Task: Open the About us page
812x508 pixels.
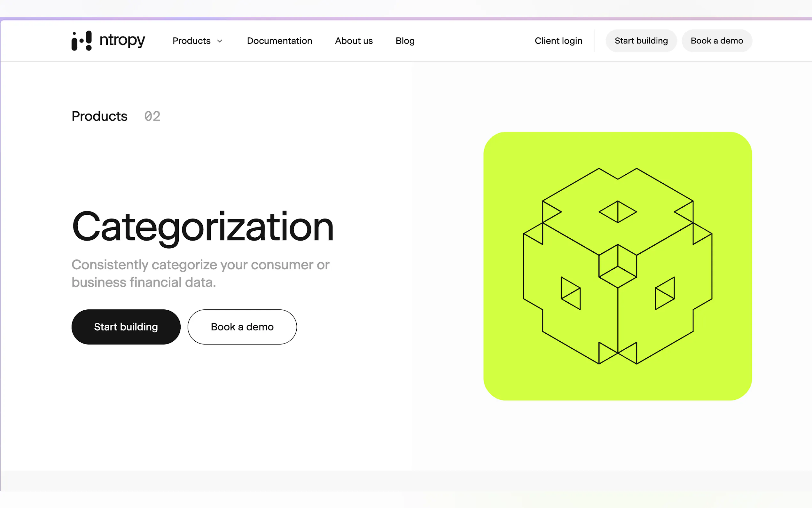Action: [x=354, y=41]
